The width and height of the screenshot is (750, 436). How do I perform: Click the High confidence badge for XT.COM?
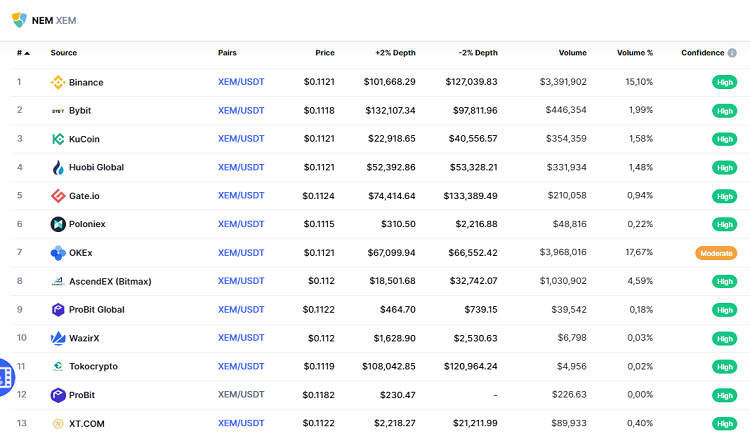click(x=725, y=424)
